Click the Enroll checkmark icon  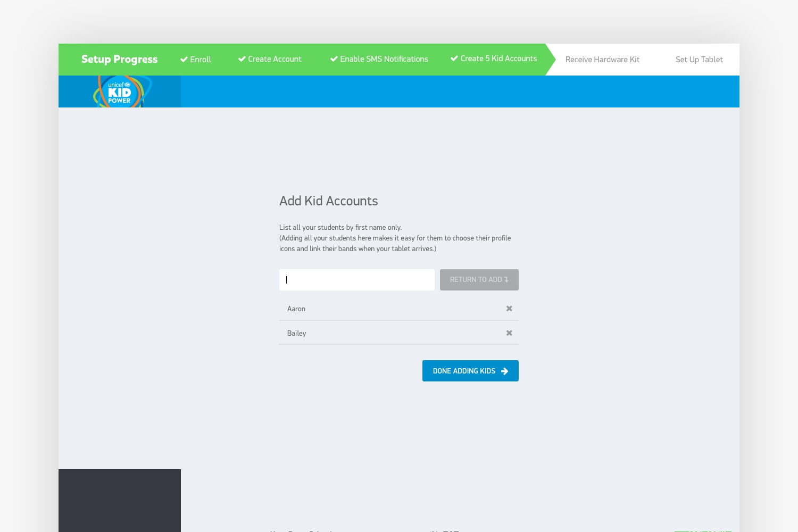point(184,60)
